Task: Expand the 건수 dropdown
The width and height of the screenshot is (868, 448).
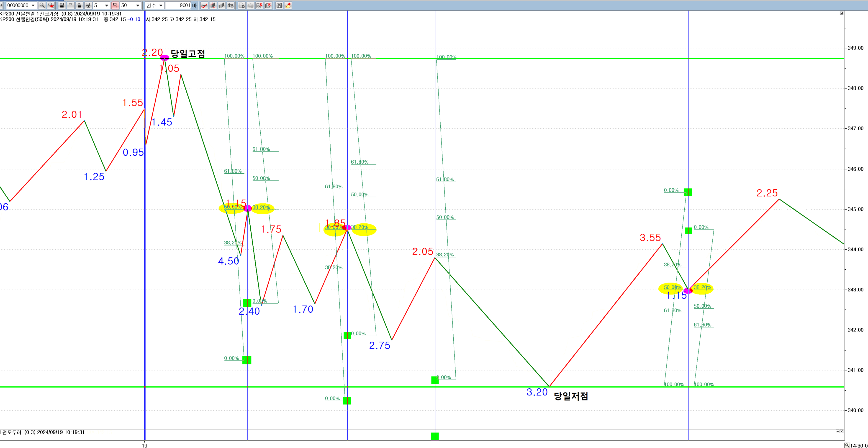Action: tap(161, 5)
